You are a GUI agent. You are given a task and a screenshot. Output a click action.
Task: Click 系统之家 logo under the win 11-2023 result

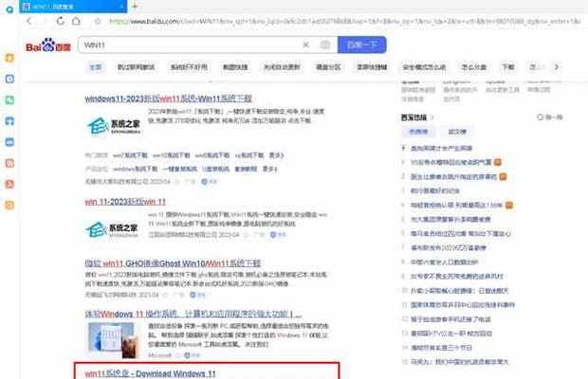pos(111,229)
